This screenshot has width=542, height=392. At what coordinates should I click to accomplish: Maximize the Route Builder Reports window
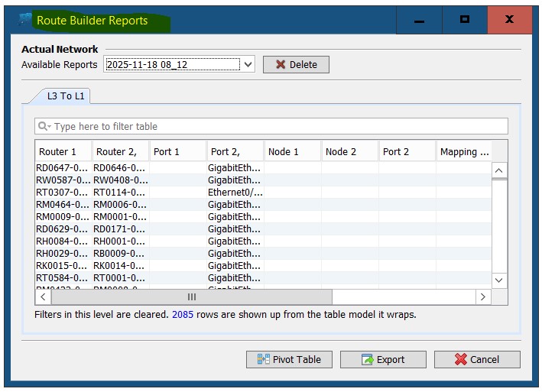point(465,20)
